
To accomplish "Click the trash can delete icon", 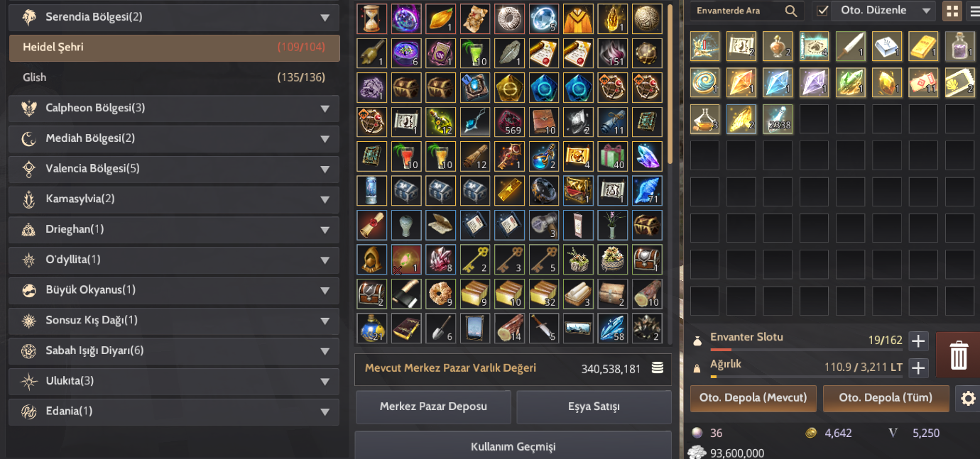I will (x=958, y=355).
